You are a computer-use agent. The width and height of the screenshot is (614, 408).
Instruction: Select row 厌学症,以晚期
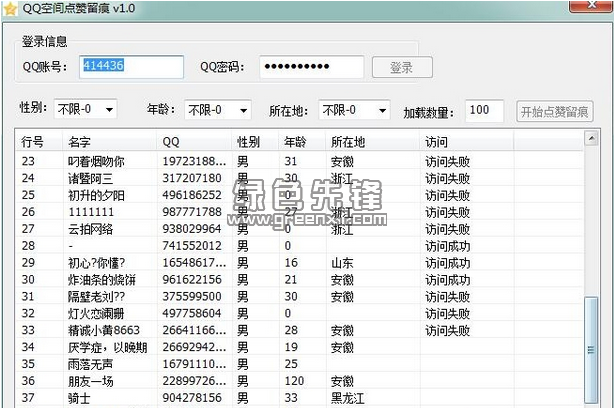coord(300,347)
